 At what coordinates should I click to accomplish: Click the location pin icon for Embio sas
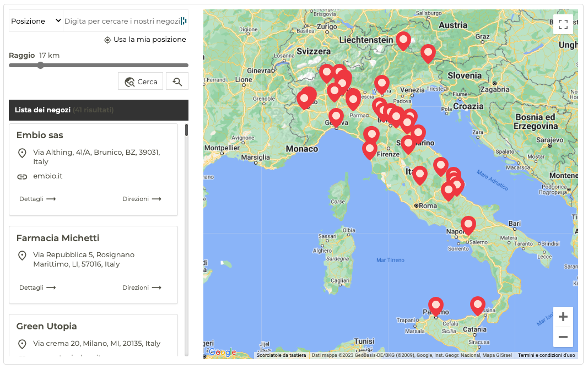point(22,153)
